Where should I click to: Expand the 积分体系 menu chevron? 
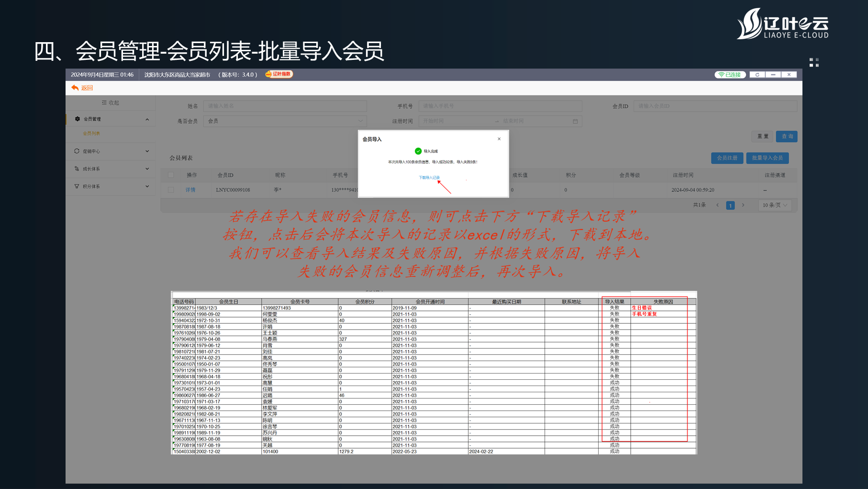pyautogui.click(x=147, y=186)
